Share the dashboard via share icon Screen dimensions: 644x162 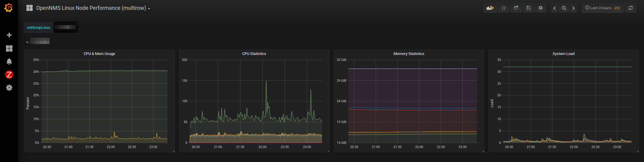(516, 8)
